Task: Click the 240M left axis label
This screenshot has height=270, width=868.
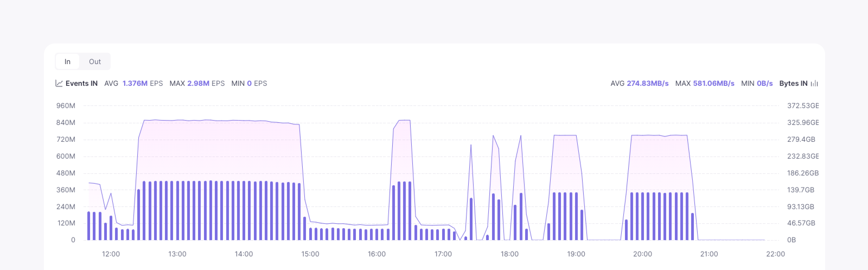Action: (x=66, y=206)
